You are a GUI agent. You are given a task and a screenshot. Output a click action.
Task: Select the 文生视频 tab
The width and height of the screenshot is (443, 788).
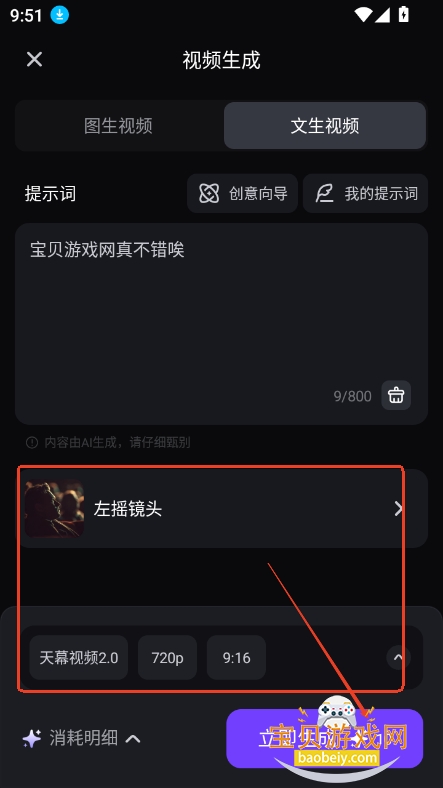325,126
